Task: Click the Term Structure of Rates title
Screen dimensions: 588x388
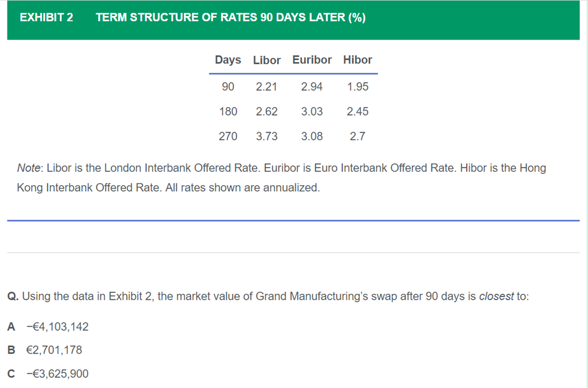Action: tap(230, 17)
